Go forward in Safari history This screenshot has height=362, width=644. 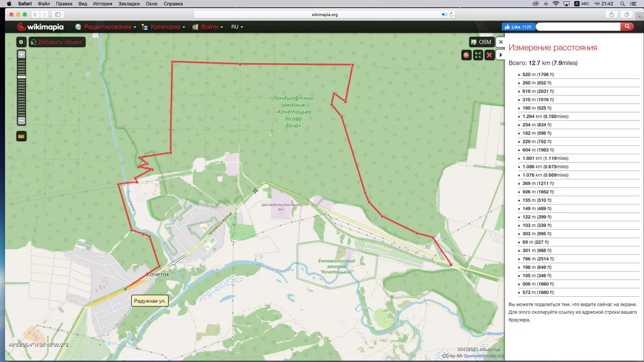pos(44,15)
